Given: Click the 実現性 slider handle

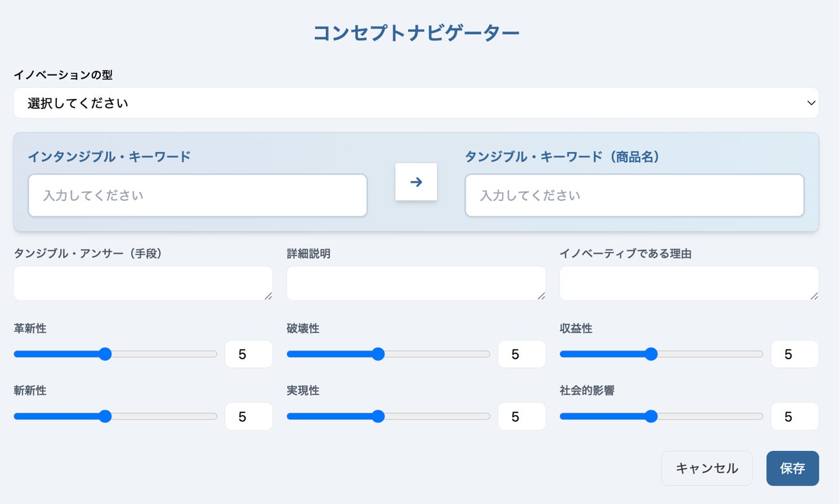Looking at the screenshot, I should (x=378, y=417).
